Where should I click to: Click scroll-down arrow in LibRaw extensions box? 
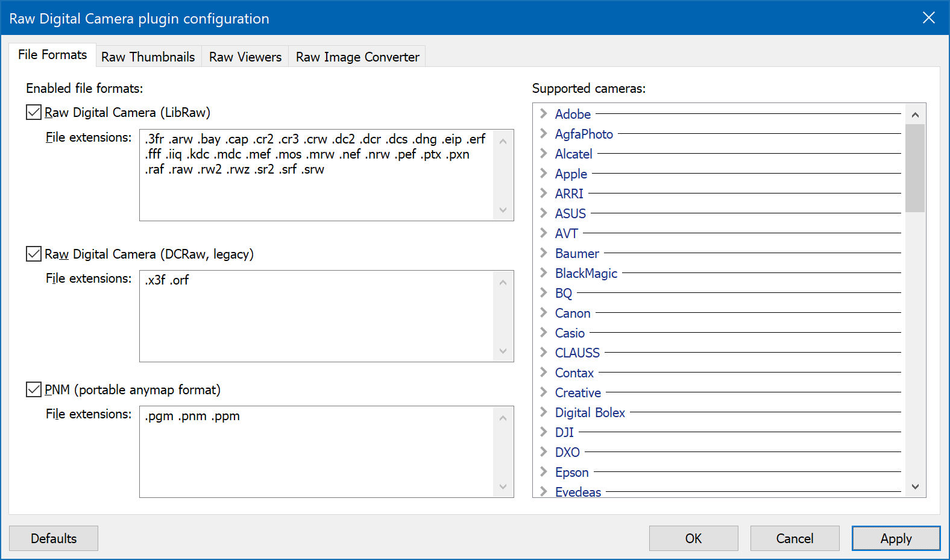tap(503, 210)
